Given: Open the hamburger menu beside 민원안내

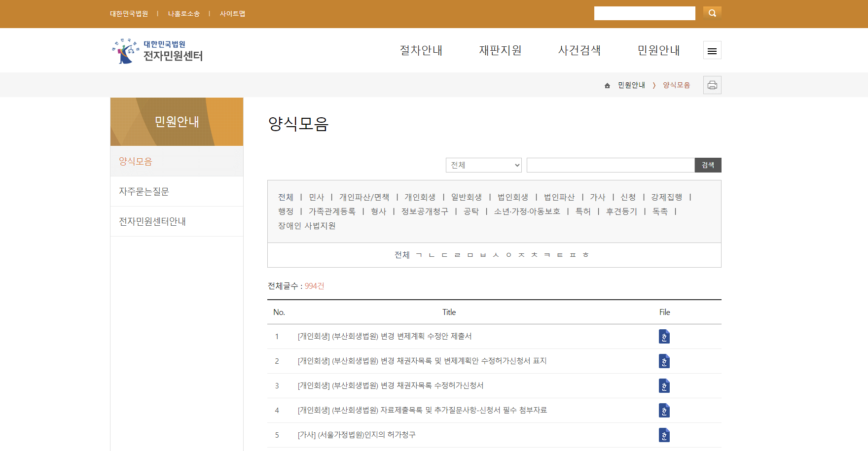Looking at the screenshot, I should tap(712, 50).
